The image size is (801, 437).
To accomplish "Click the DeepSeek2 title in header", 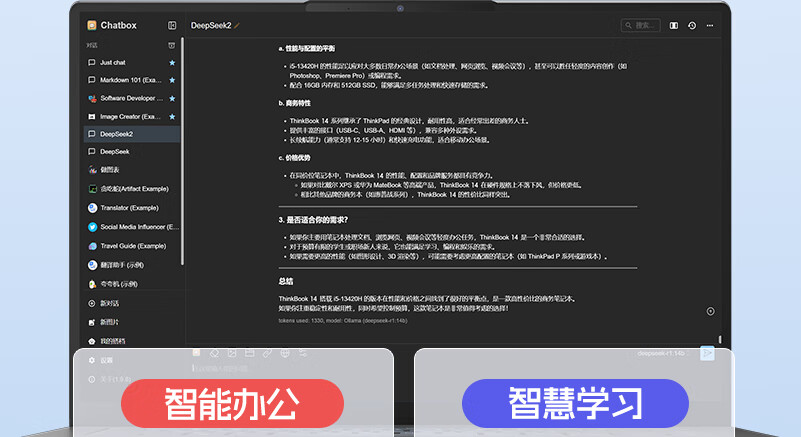I will tap(211, 25).
